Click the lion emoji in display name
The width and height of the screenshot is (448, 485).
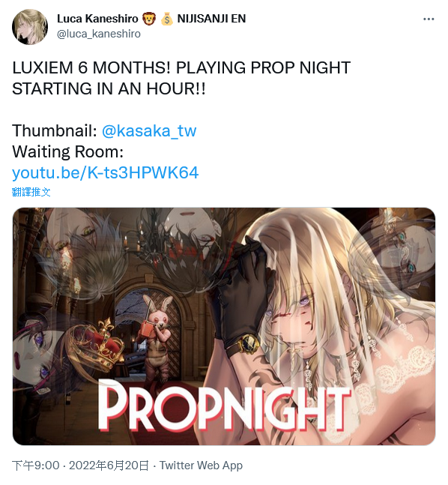149,19
